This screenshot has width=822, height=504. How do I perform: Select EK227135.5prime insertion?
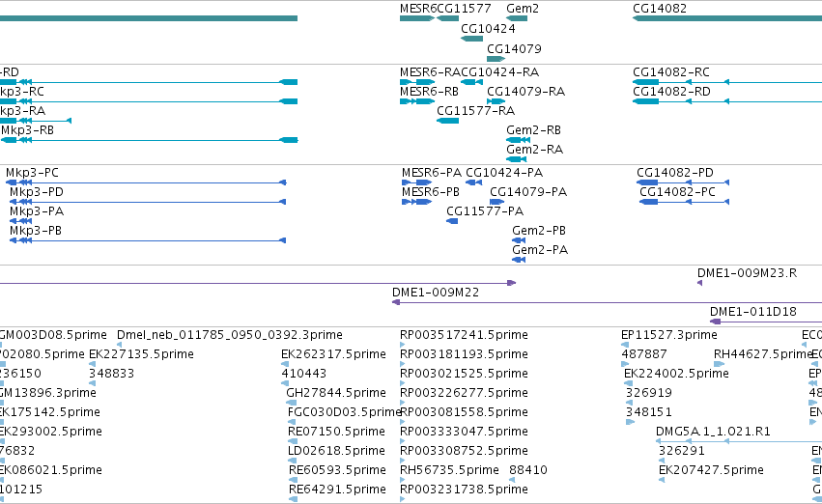click(92, 364)
